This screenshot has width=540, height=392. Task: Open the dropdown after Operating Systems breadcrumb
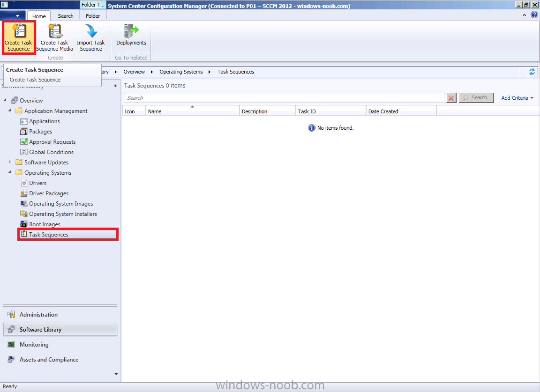click(210, 72)
